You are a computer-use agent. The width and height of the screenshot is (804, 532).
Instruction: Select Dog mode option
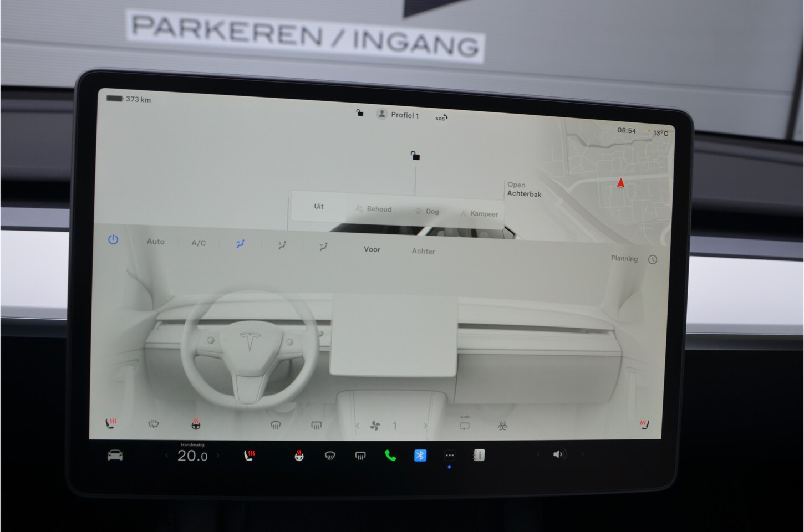427,211
